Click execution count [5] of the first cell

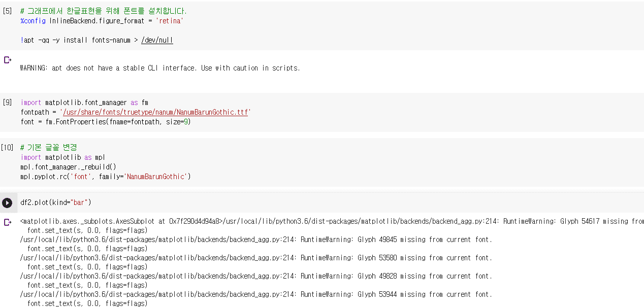[x=7, y=11]
